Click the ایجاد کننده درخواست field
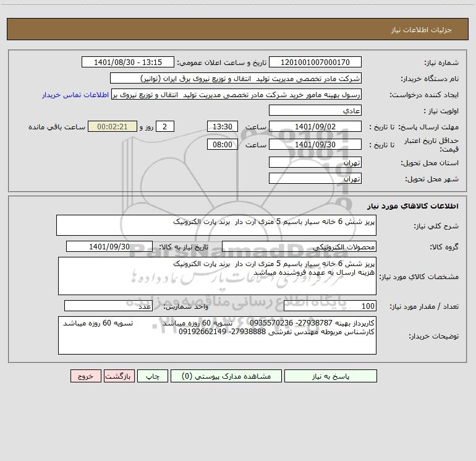The height and width of the screenshot is (461, 476). click(237, 94)
